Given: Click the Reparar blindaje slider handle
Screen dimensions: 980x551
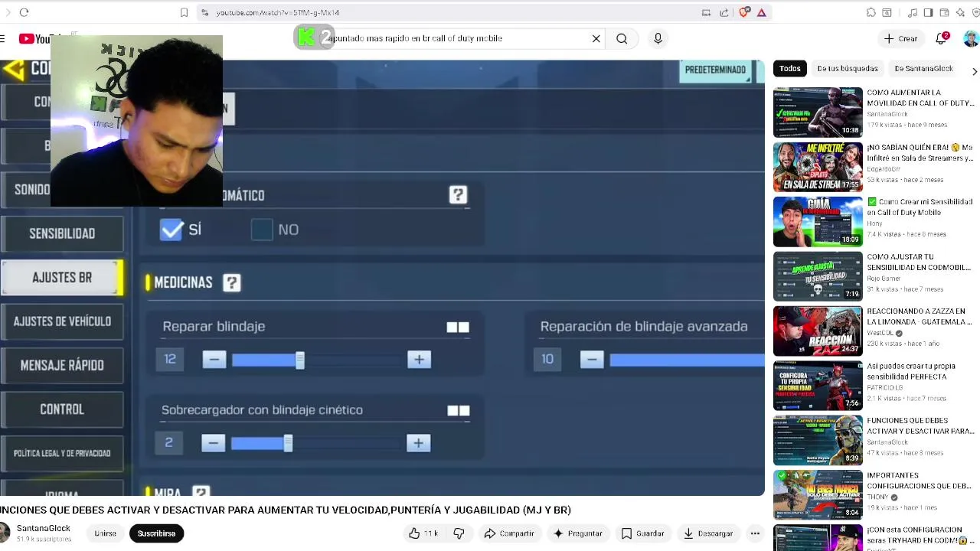Looking at the screenshot, I should (300, 360).
